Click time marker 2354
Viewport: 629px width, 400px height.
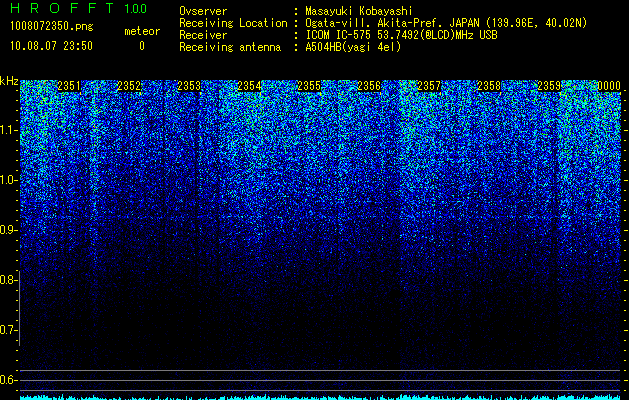click(249, 86)
